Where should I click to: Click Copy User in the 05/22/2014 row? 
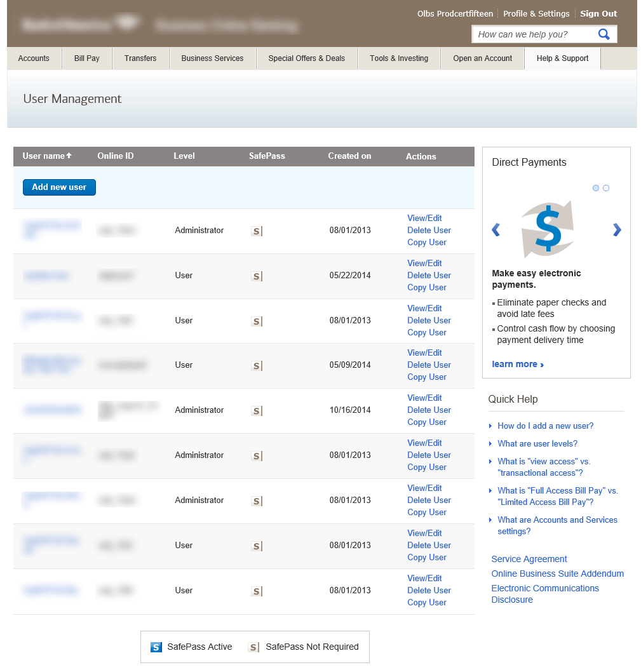click(427, 288)
